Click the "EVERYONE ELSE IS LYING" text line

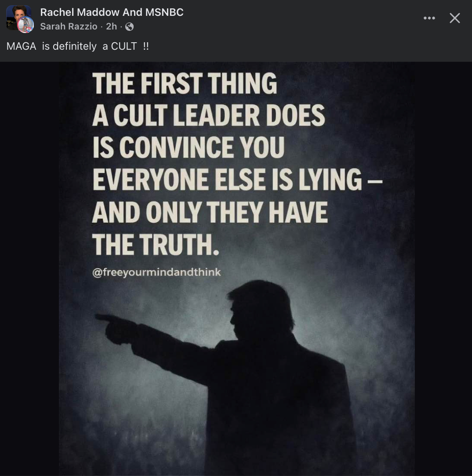point(227,179)
